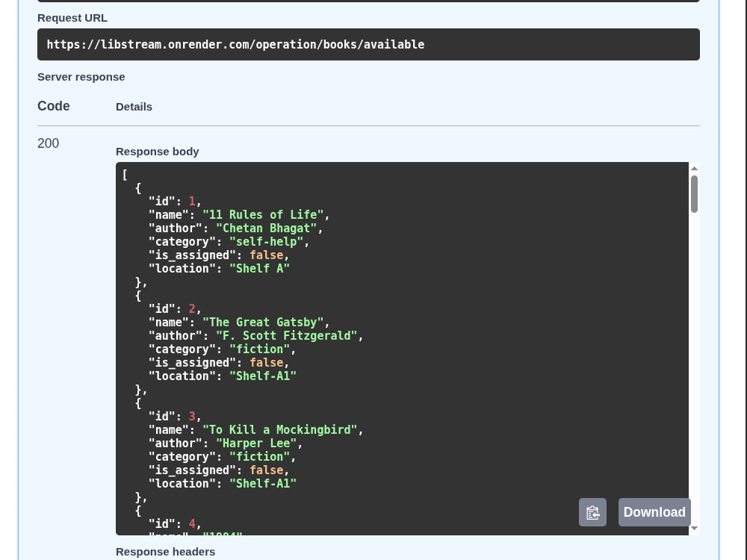Image resolution: width=747 pixels, height=560 pixels.
Task: Click the category value "self-help"
Action: click(267, 241)
